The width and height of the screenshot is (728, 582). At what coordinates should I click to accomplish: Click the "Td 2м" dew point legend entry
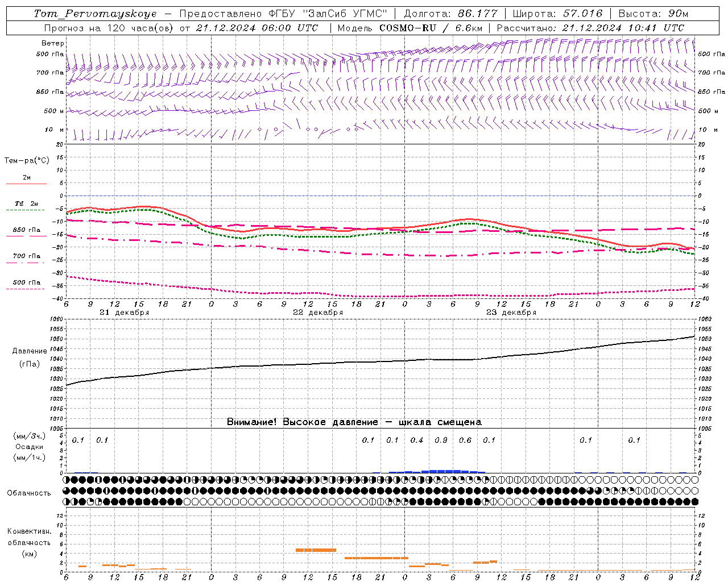coord(26,203)
